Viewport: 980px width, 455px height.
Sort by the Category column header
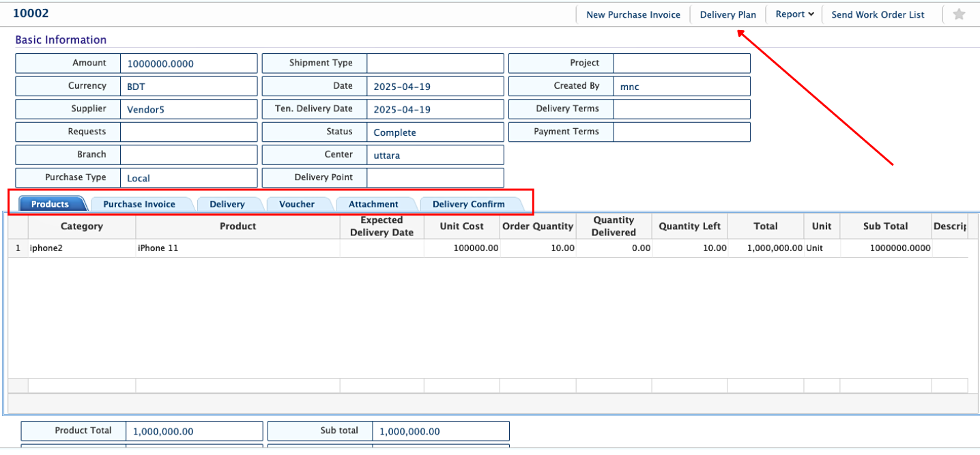pyautogui.click(x=82, y=226)
